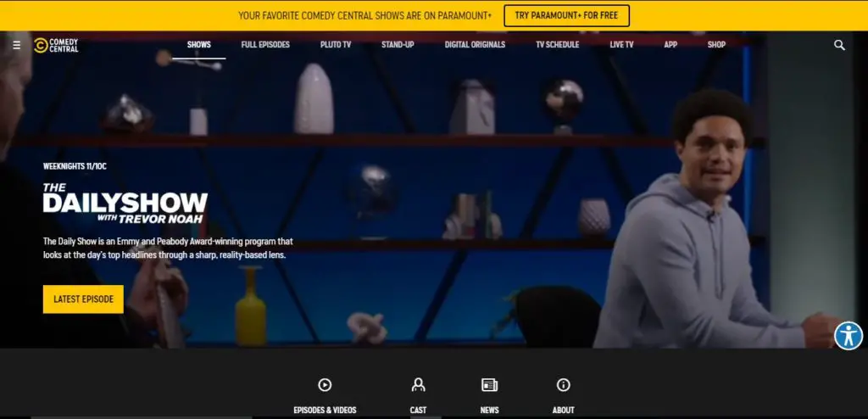Open the Shop link in nav
Screen dimensions: 868x419
click(x=716, y=45)
